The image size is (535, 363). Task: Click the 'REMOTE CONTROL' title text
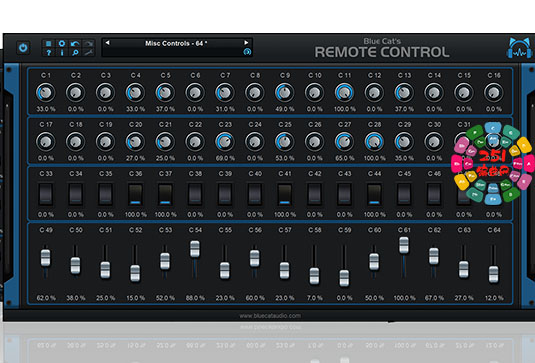point(382,52)
